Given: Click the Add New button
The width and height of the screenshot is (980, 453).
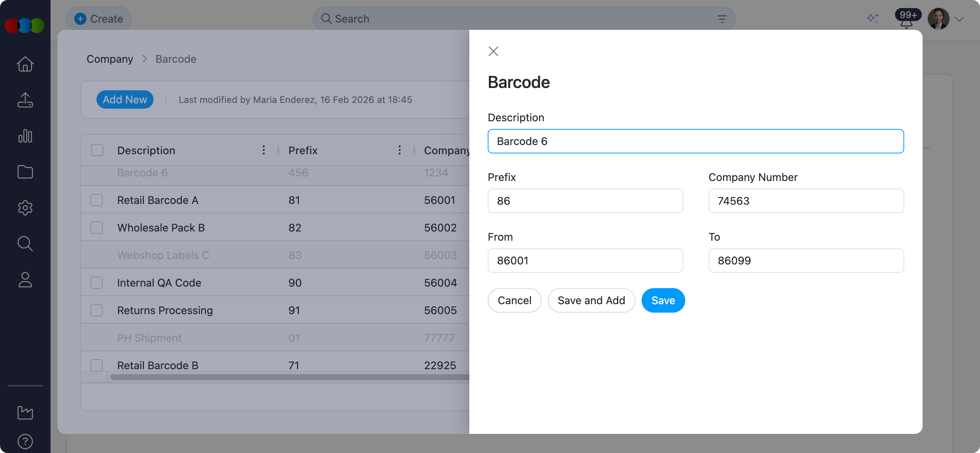Looking at the screenshot, I should coord(125,99).
